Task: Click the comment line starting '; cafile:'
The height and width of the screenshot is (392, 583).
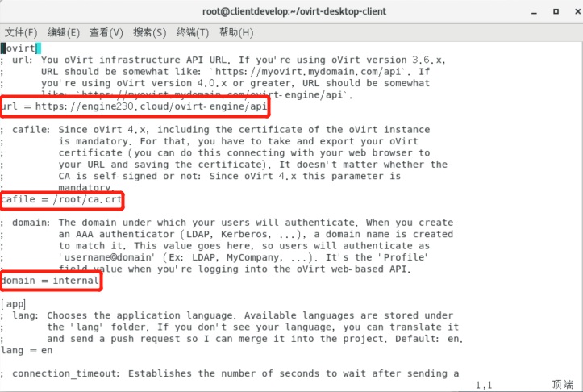Action: coord(215,130)
